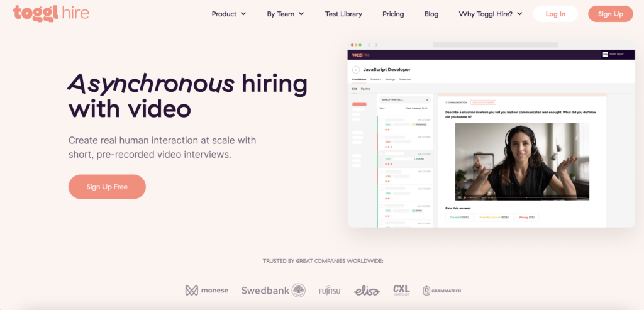Tick the checkbox of the PENDING candidate row
This screenshot has height=310, width=644.
381,120
